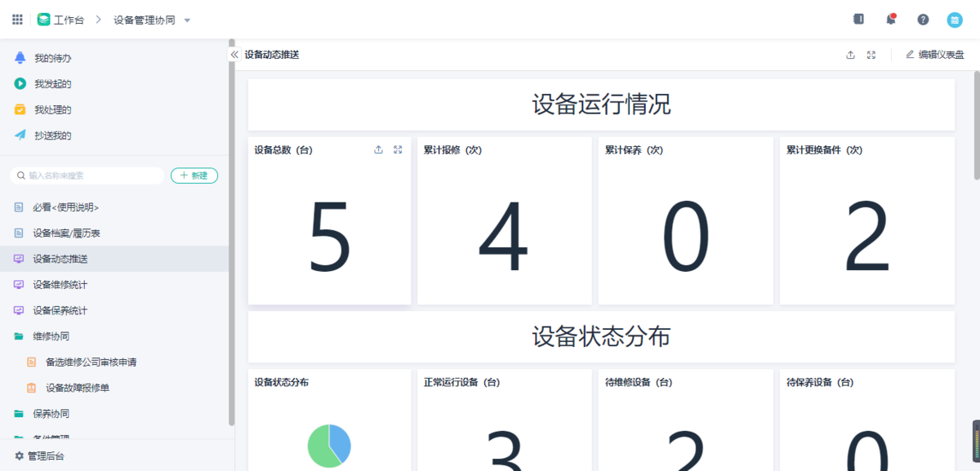The height and width of the screenshot is (471, 980).
Task: Collapse the sidebar with double chevron
Action: coord(234,55)
